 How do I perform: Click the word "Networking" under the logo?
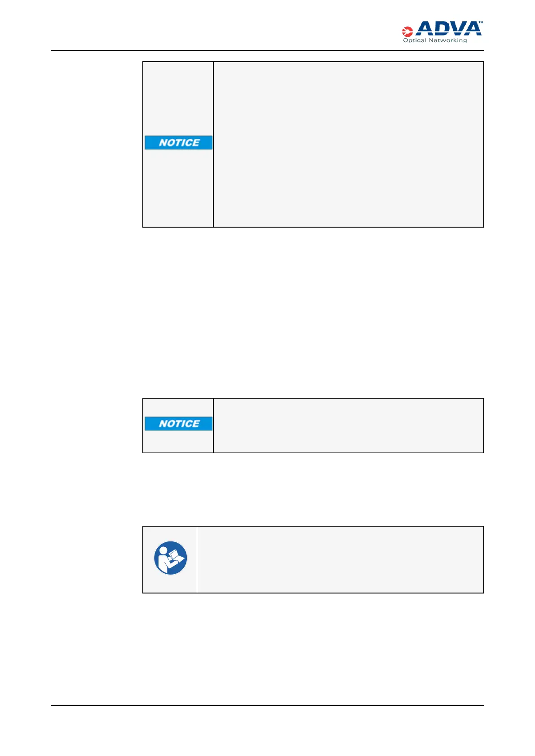447,40
